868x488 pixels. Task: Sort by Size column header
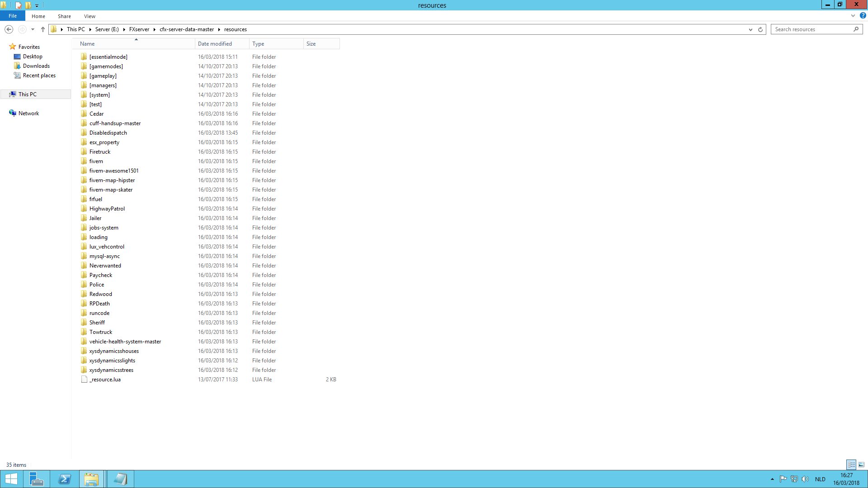tap(321, 44)
